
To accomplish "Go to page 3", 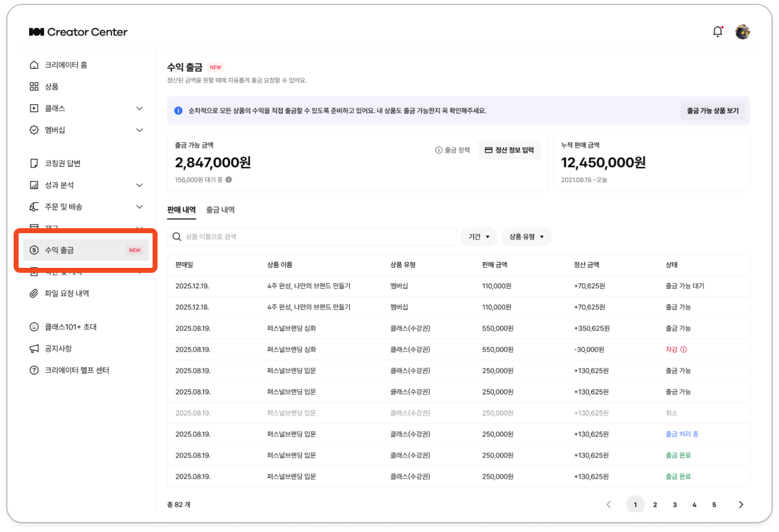I will (x=675, y=505).
